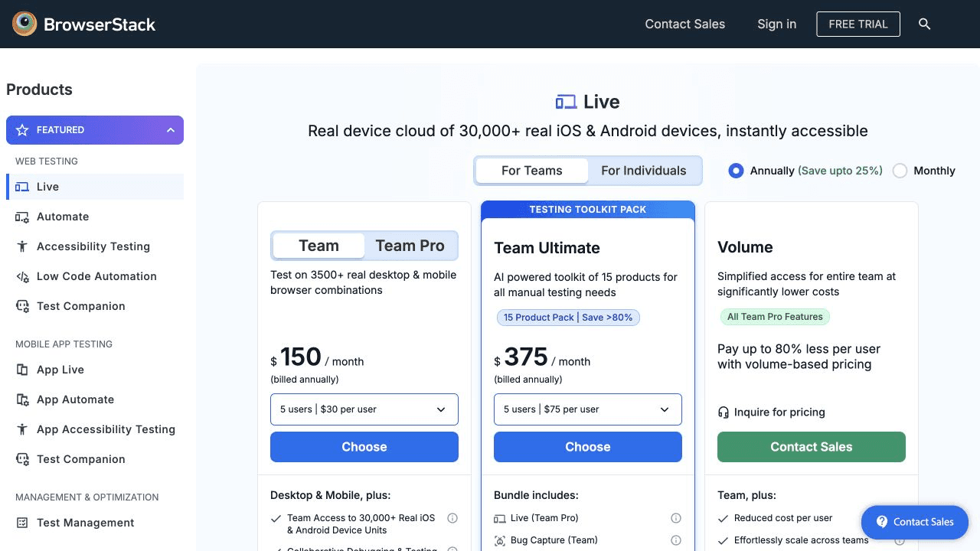Open Low Code Automation in sidebar
This screenshot has width=980, height=551.
(x=95, y=276)
